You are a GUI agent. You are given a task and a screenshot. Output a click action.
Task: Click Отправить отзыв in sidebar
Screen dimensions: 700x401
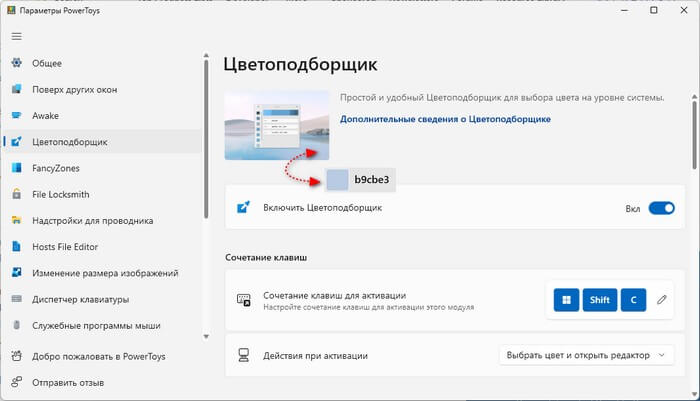click(x=68, y=383)
